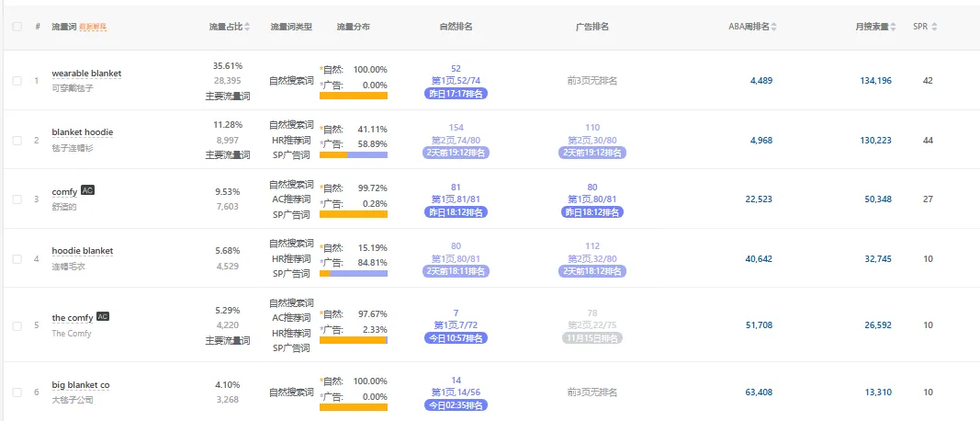Click the AC badge beside the comfy
This screenshot has height=421, width=980.
click(x=103, y=316)
